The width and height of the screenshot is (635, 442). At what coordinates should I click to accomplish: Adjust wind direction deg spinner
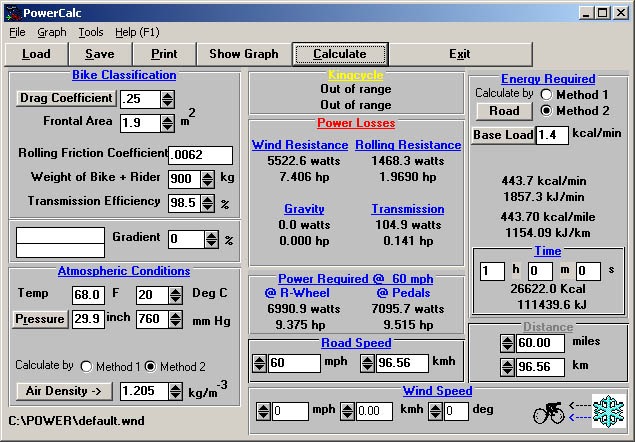(435, 412)
